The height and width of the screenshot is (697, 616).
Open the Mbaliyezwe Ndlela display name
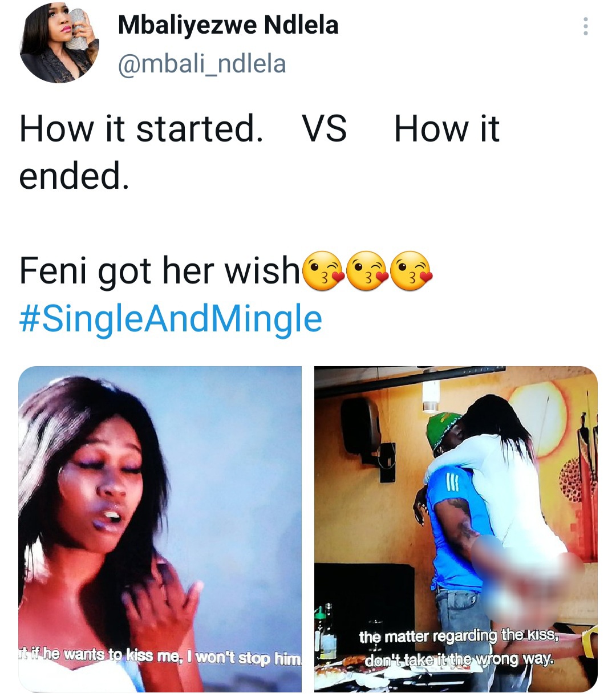coord(228,25)
